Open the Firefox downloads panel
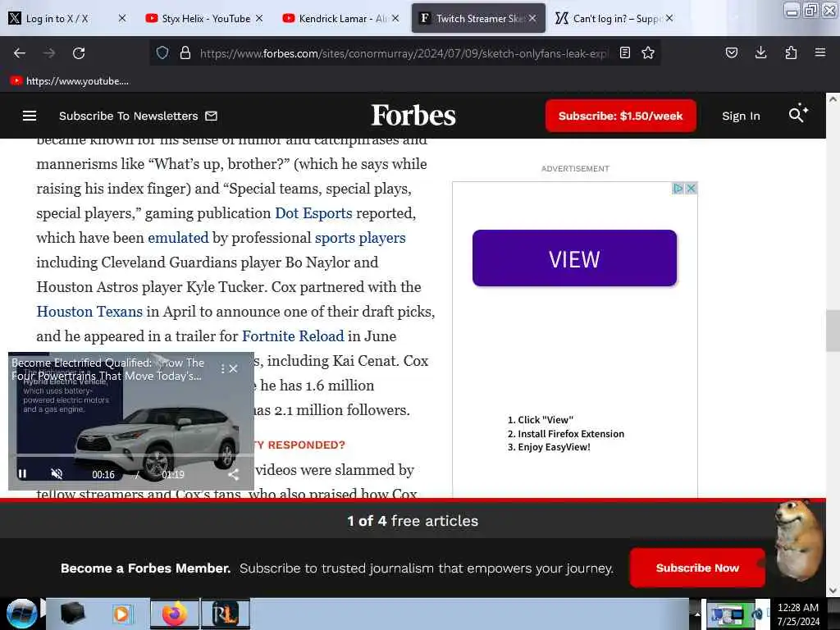 click(x=760, y=52)
